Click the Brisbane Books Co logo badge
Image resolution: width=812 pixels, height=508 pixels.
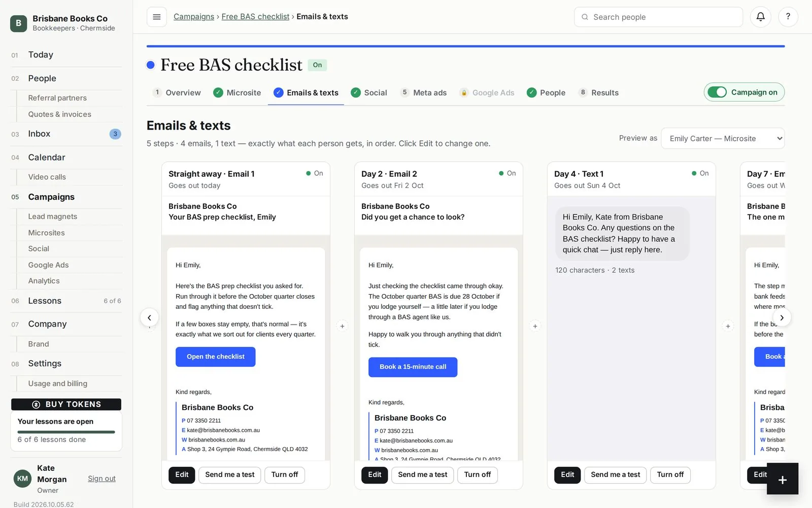18,23
